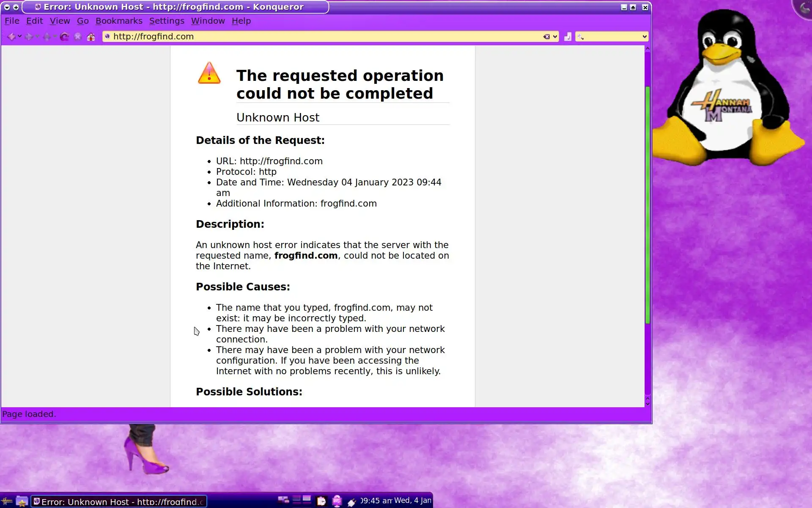Expand the URL history dropdown
812x508 pixels.
pyautogui.click(x=555, y=37)
